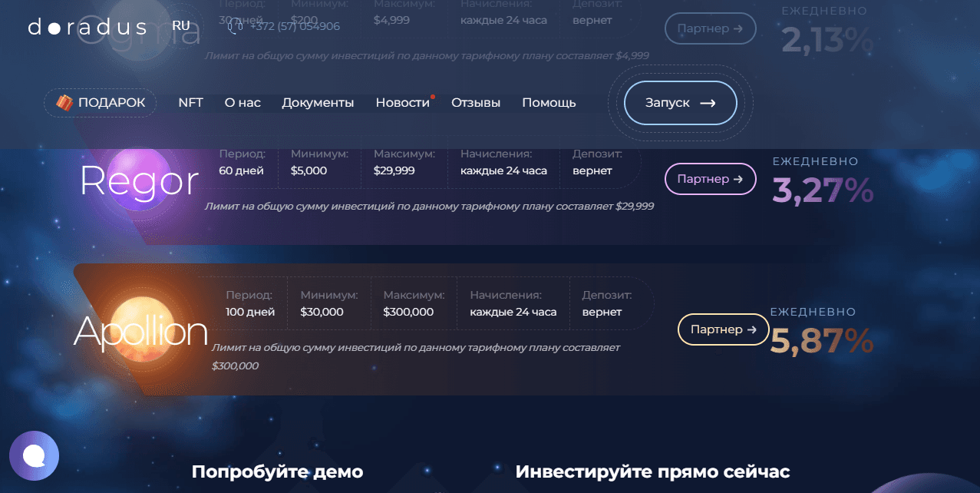
Task: Click Apollion's Партнер button
Action: tap(723, 329)
